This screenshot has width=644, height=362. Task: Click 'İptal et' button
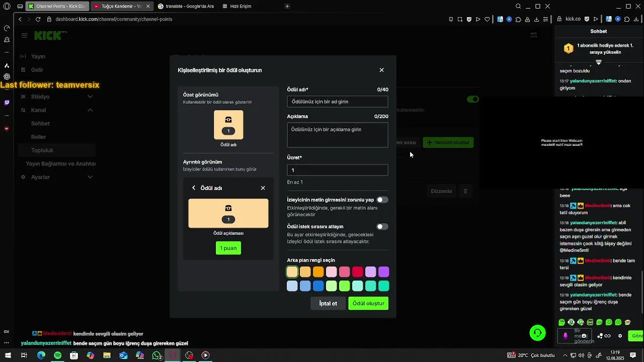point(328,303)
